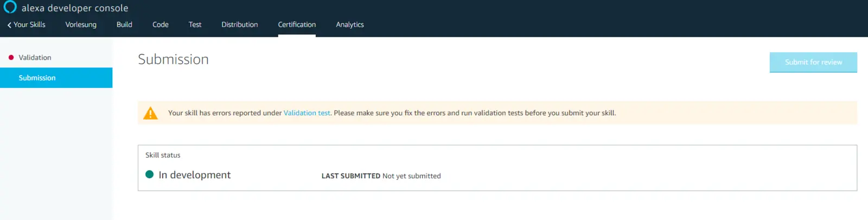Image resolution: width=868 pixels, height=220 pixels.
Task: Open the Analytics tab
Action: coord(349,25)
